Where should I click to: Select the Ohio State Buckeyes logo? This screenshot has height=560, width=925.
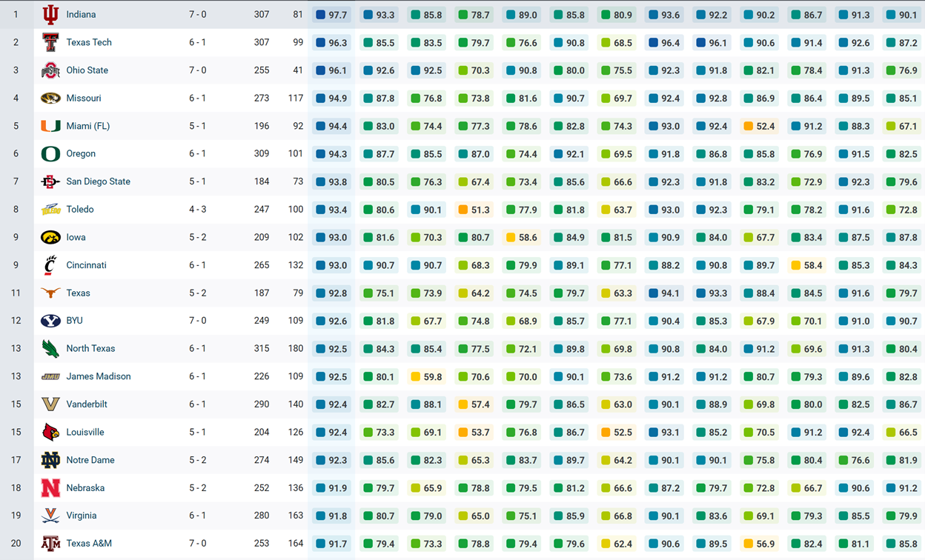50,71
